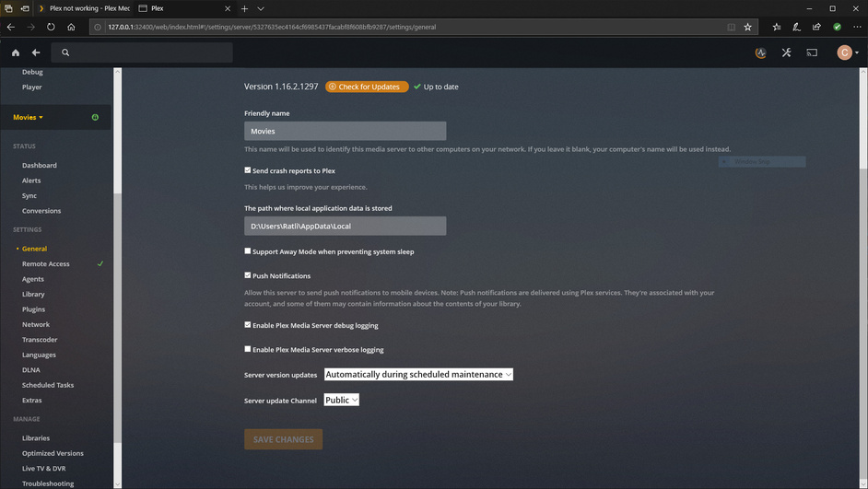Click the Cast to device icon

812,52
